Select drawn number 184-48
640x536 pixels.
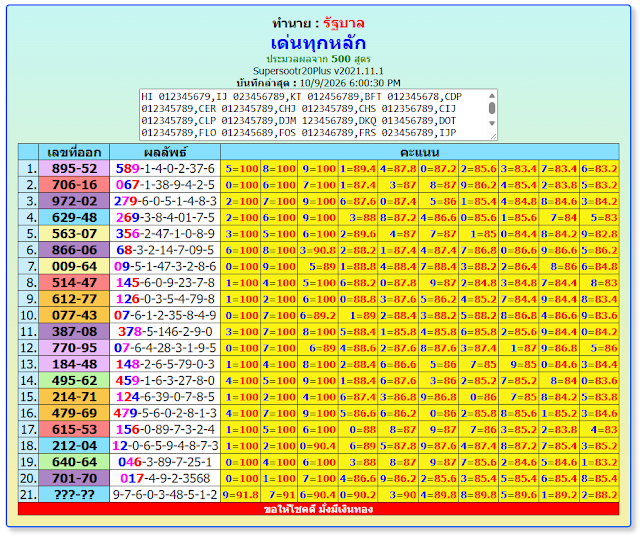(74, 365)
